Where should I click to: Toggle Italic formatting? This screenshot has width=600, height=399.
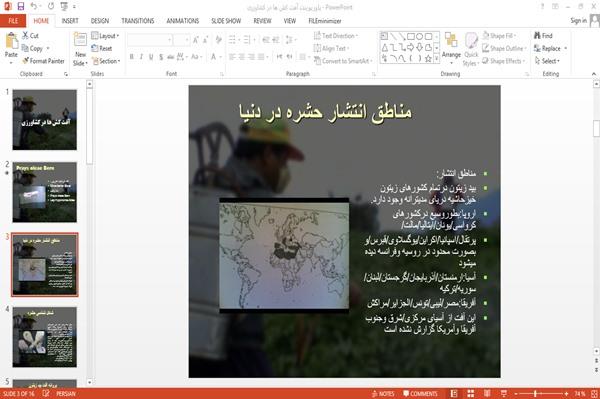(141, 57)
